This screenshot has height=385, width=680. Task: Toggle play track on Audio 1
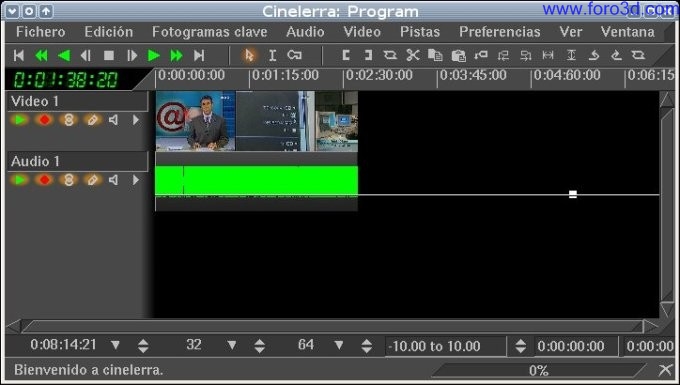20,179
